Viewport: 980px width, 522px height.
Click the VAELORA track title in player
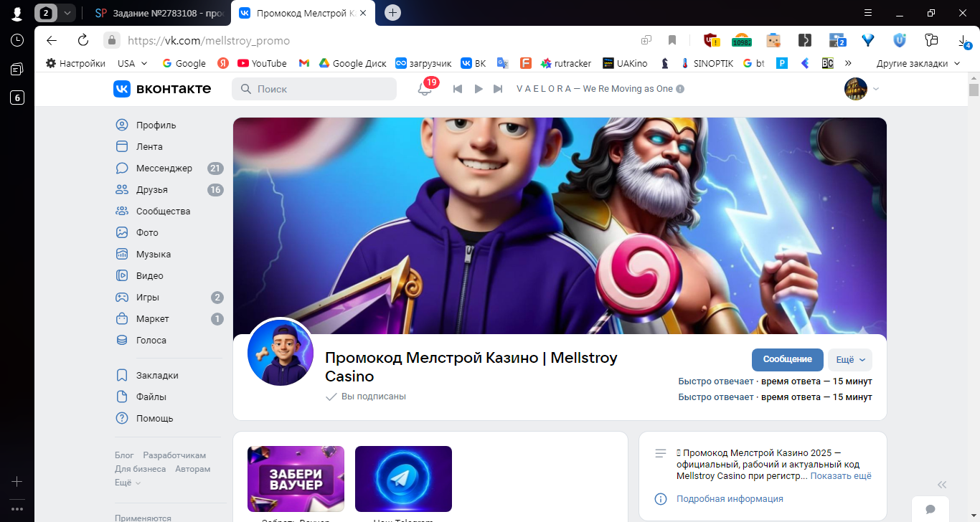595,89
